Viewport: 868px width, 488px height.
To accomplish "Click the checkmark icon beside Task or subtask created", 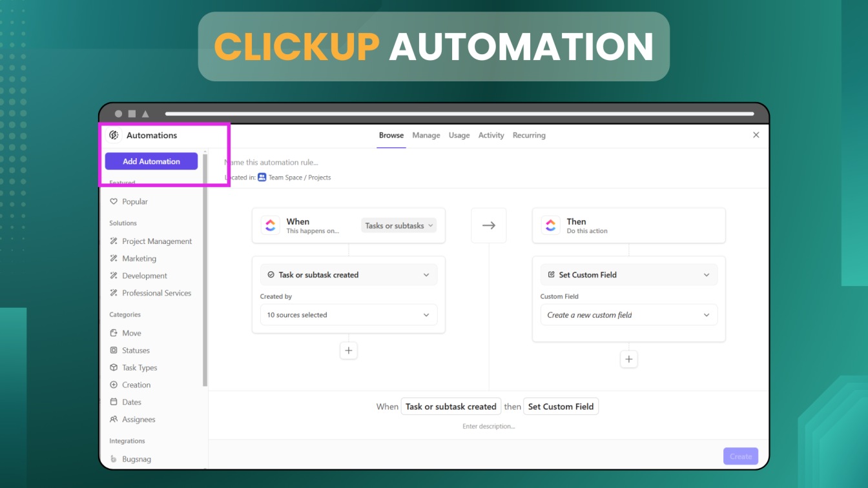I will tap(271, 275).
